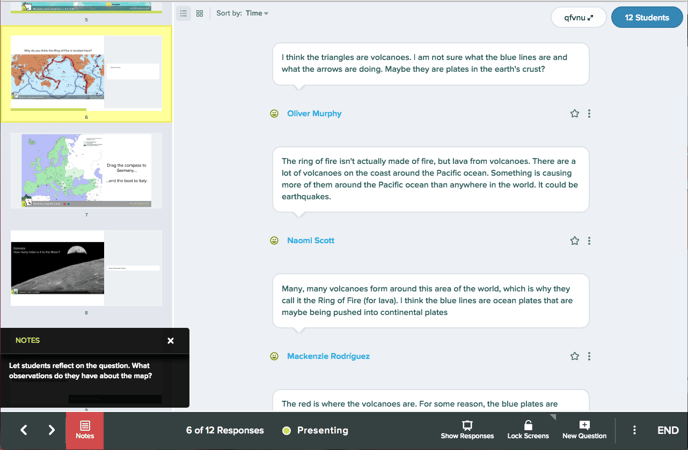The width and height of the screenshot is (688, 450).
Task: Expand the qfvnu class code
Action: pos(578,18)
